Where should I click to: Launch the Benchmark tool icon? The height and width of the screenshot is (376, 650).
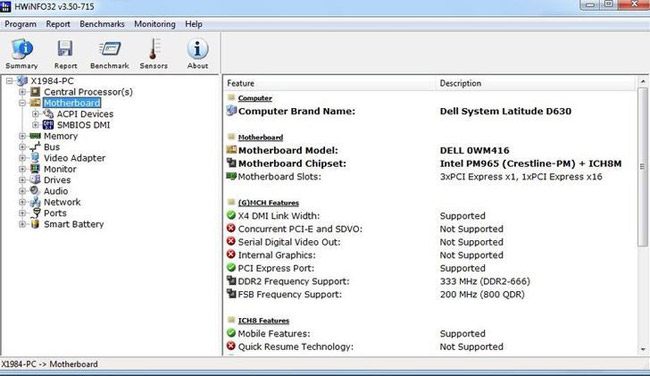pyautogui.click(x=110, y=49)
